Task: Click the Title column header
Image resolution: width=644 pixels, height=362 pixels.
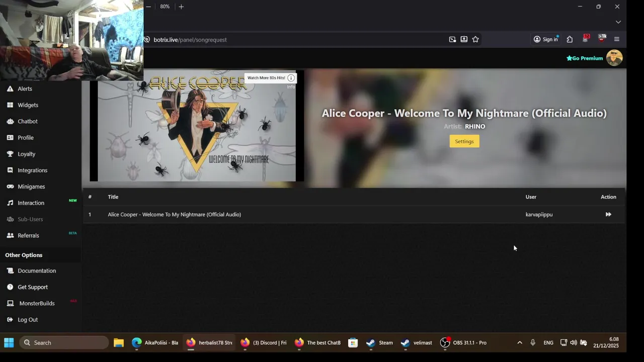Action: [x=113, y=197]
